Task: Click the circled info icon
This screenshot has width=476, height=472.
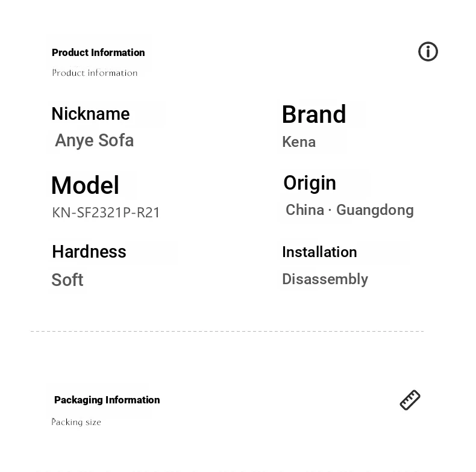Action: pyautogui.click(x=428, y=52)
